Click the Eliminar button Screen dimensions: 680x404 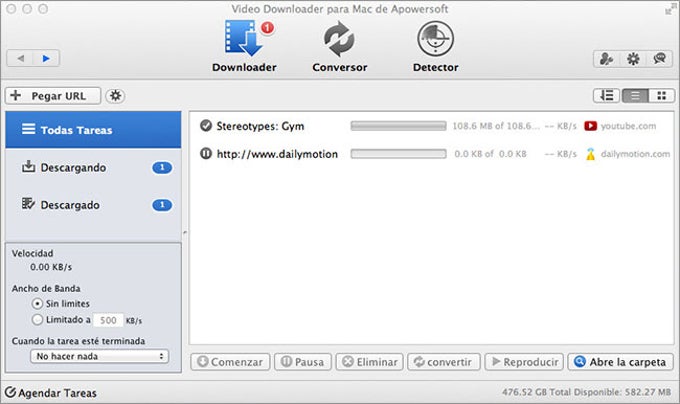click(x=369, y=362)
